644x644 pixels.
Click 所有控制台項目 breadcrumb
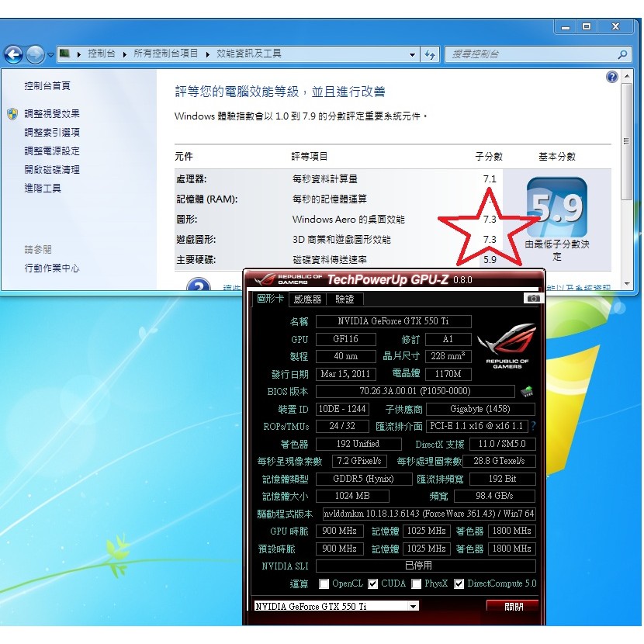coord(166,54)
